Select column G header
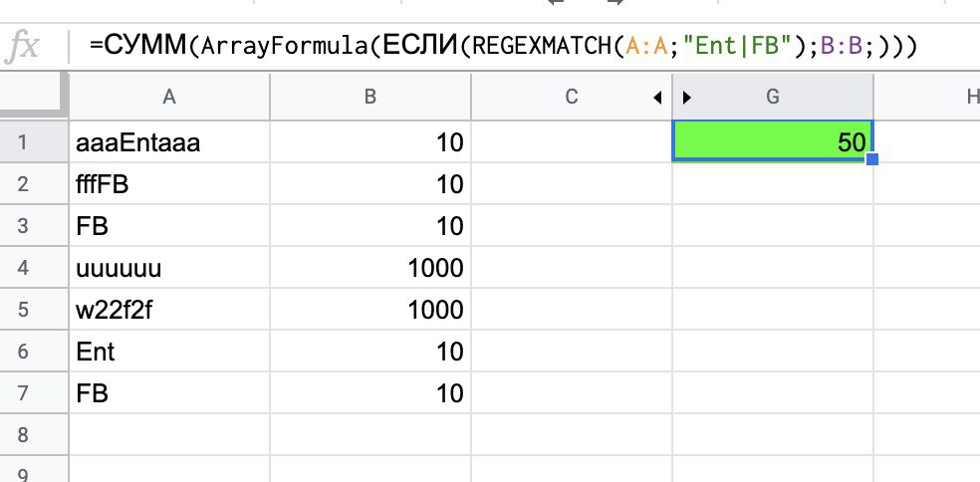This screenshot has height=482, width=980. (x=773, y=97)
